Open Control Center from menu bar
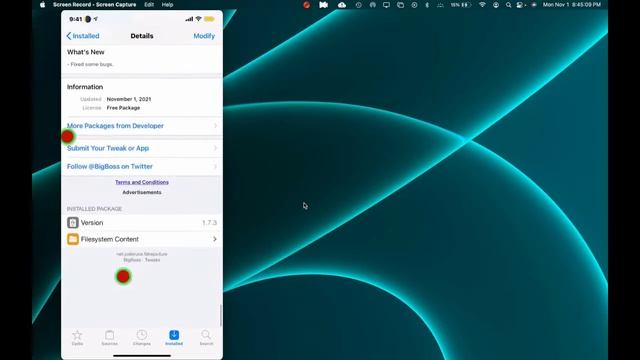The image size is (640, 360). pyautogui.click(x=520, y=5)
